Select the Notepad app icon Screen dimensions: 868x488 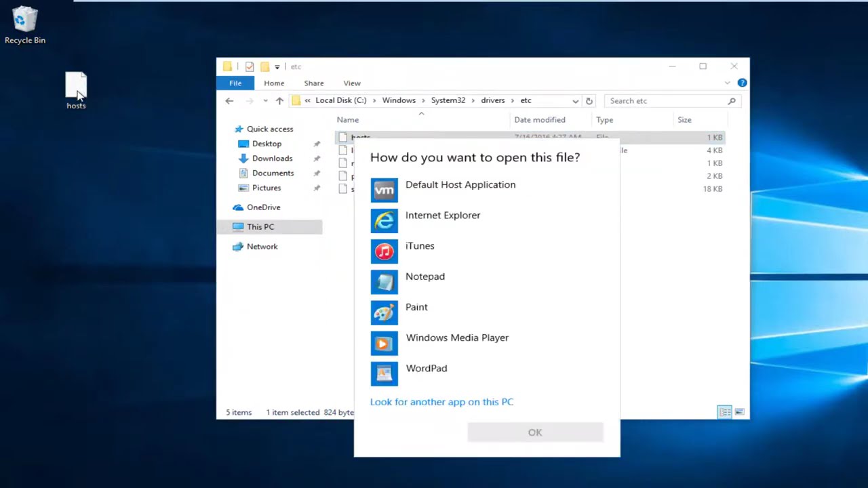pos(384,281)
